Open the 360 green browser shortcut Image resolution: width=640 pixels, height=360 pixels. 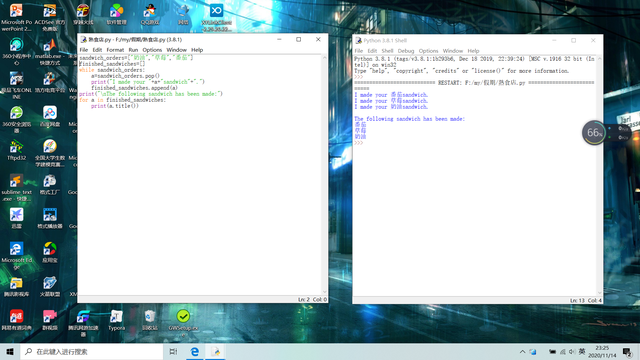click(x=16, y=119)
